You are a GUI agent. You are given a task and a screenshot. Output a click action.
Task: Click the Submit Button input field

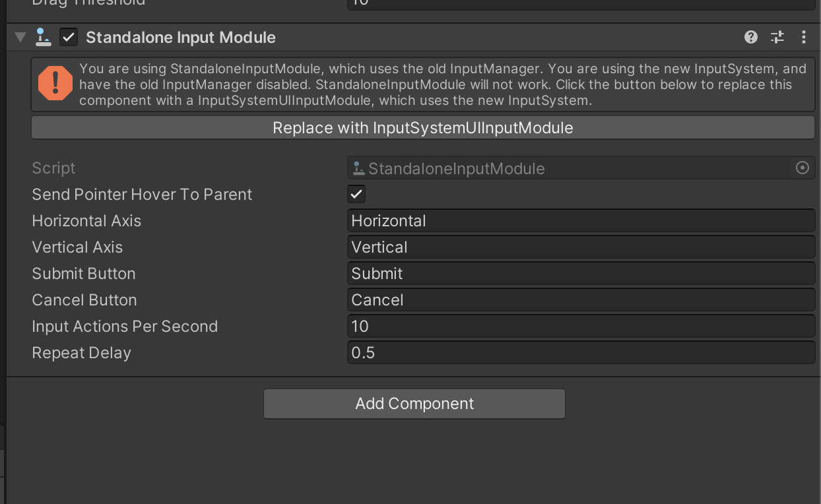(x=581, y=273)
